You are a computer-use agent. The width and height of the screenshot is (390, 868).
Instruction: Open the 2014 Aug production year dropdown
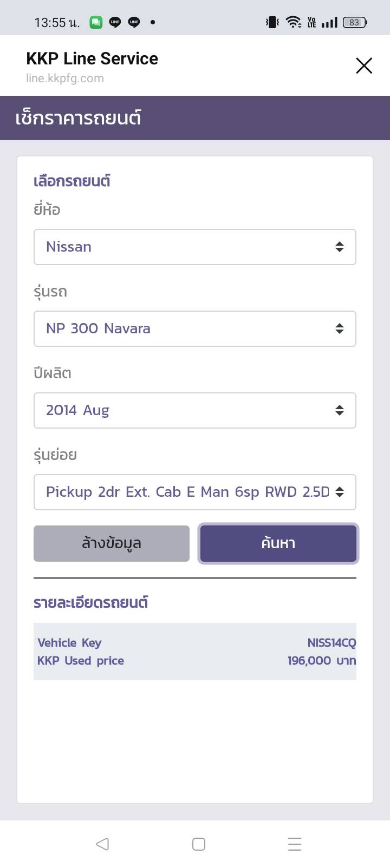[195, 411]
